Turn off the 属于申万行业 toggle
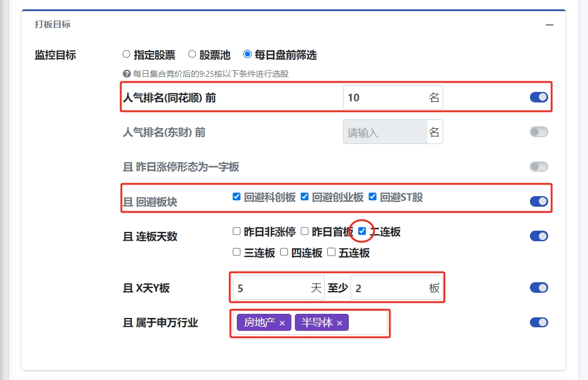Viewport: 588px width, 380px height. tap(539, 322)
